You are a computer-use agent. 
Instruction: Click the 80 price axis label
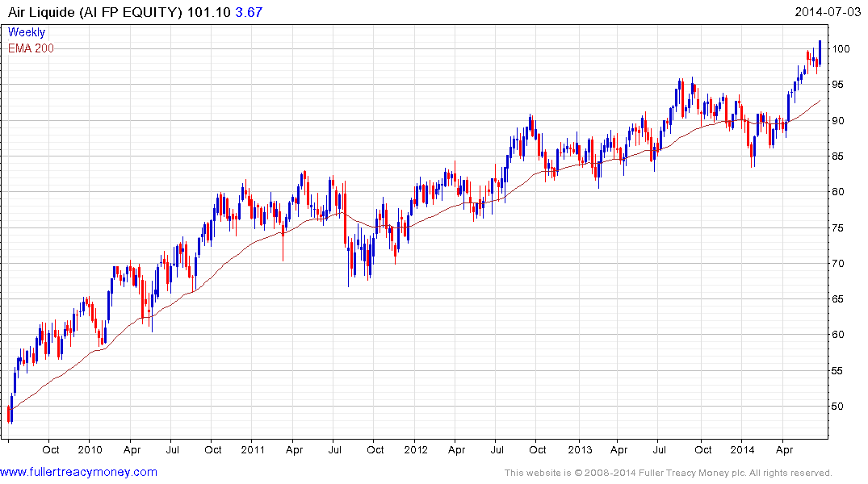coord(838,191)
